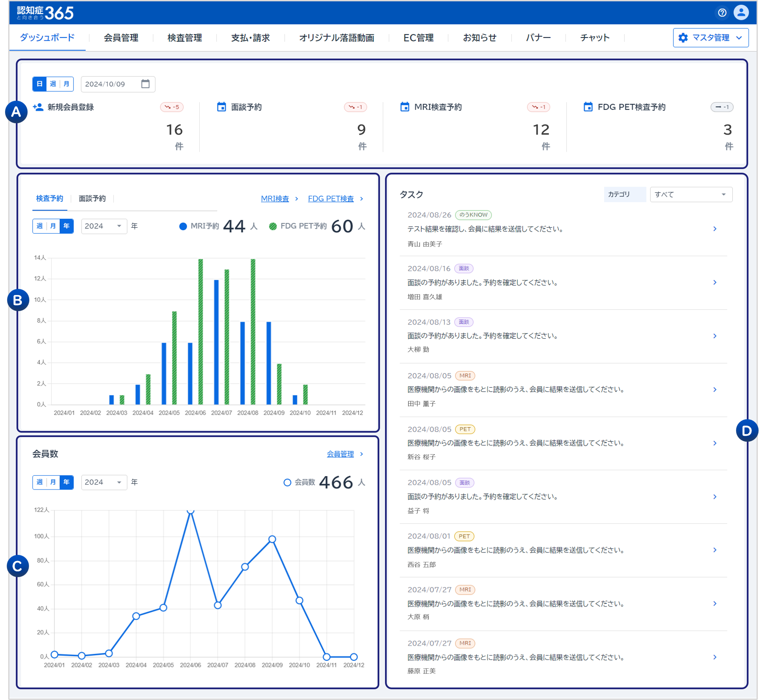Select 週 toggle in 会員数 chart
764x700 pixels.
(39, 482)
